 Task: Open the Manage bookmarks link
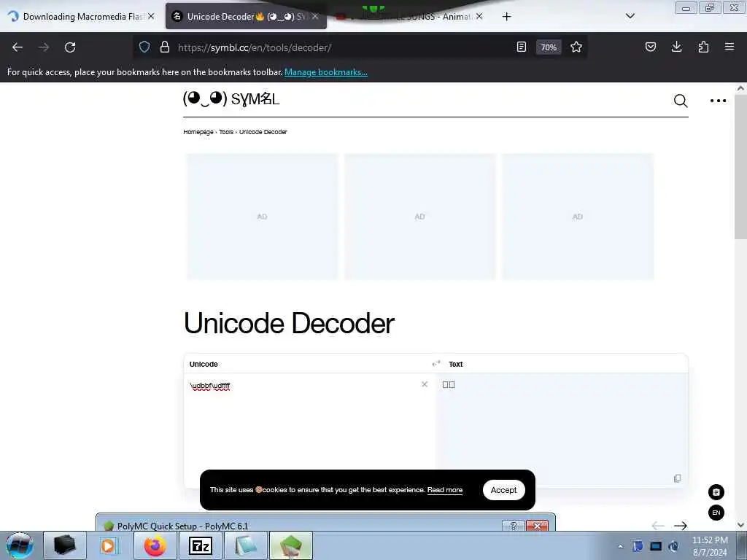pos(326,72)
